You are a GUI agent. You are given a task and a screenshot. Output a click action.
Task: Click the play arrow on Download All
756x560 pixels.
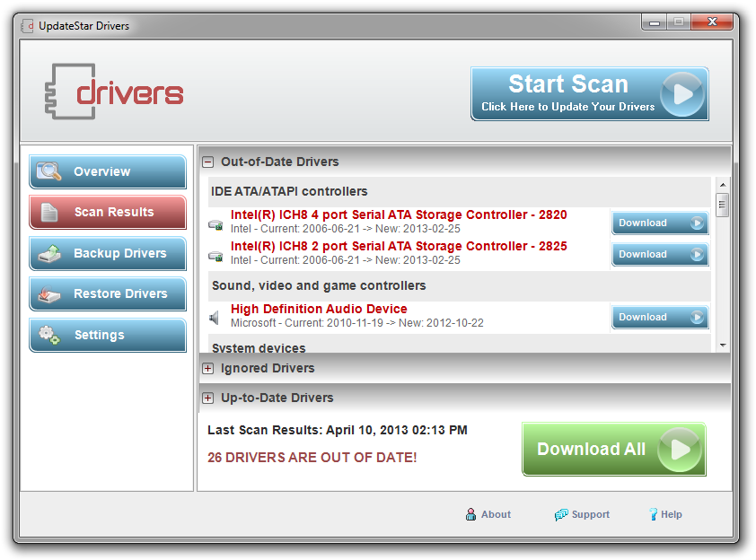(x=680, y=449)
